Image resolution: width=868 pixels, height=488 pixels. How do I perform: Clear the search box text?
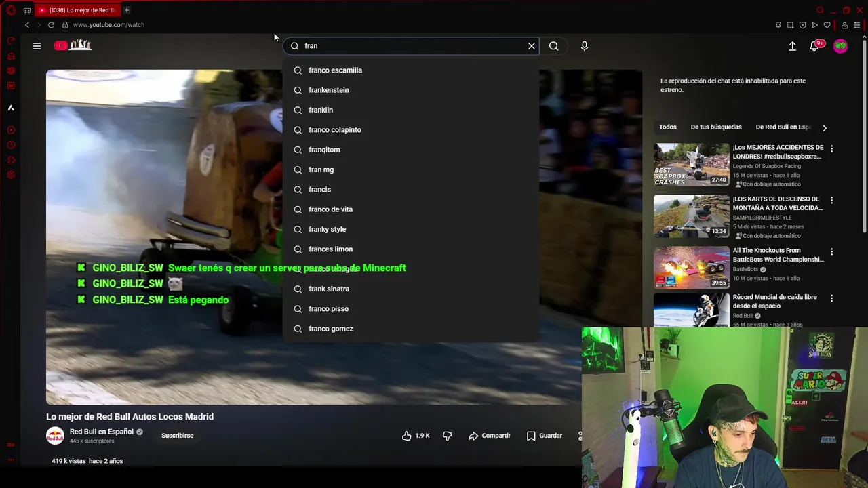(x=532, y=46)
